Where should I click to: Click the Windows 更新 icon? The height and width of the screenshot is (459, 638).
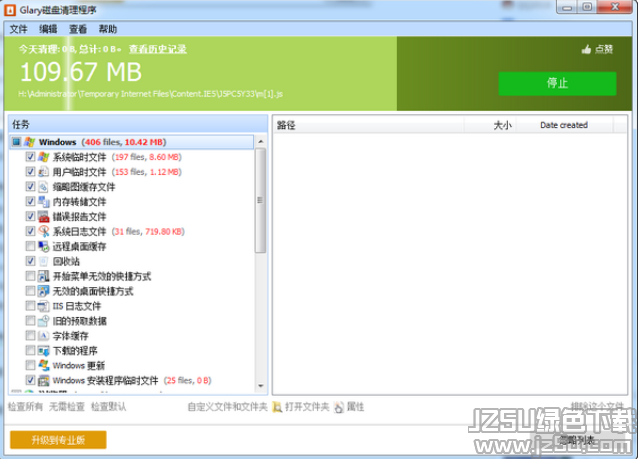[44, 365]
